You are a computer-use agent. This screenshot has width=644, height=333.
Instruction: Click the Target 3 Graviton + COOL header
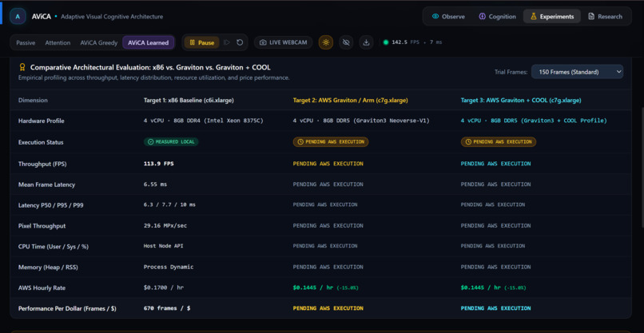(521, 100)
